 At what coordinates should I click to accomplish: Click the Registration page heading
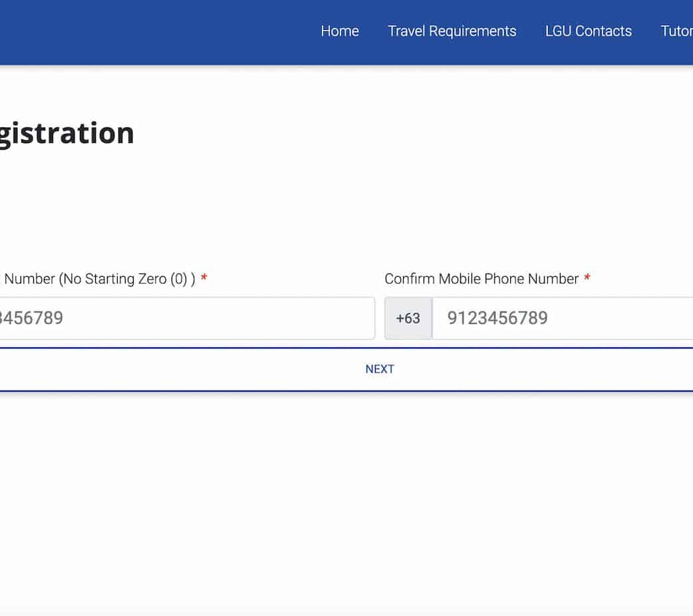67,133
